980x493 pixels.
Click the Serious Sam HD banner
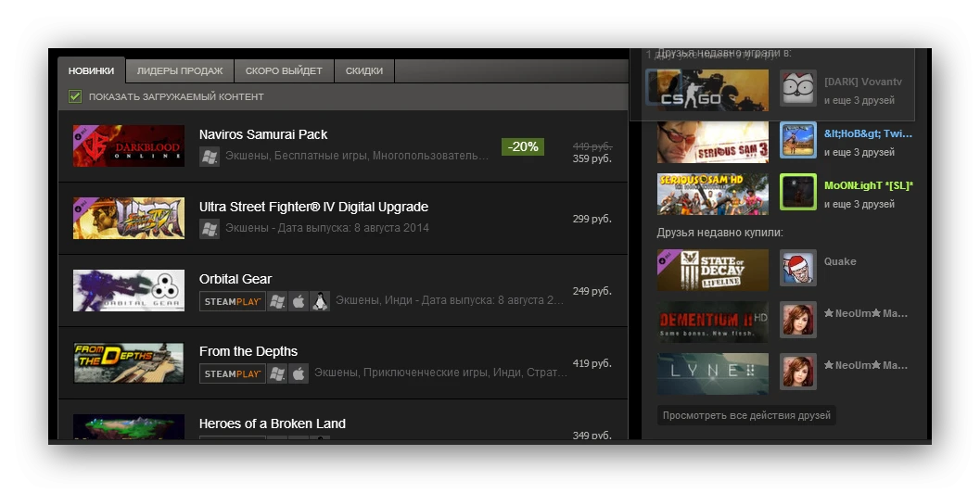(712, 194)
